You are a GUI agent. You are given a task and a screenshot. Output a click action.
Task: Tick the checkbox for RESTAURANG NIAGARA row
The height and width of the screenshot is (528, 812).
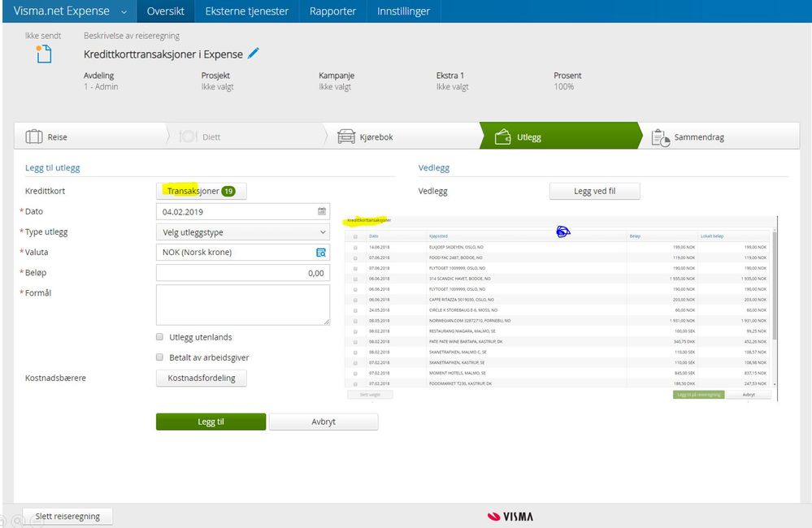tap(355, 331)
